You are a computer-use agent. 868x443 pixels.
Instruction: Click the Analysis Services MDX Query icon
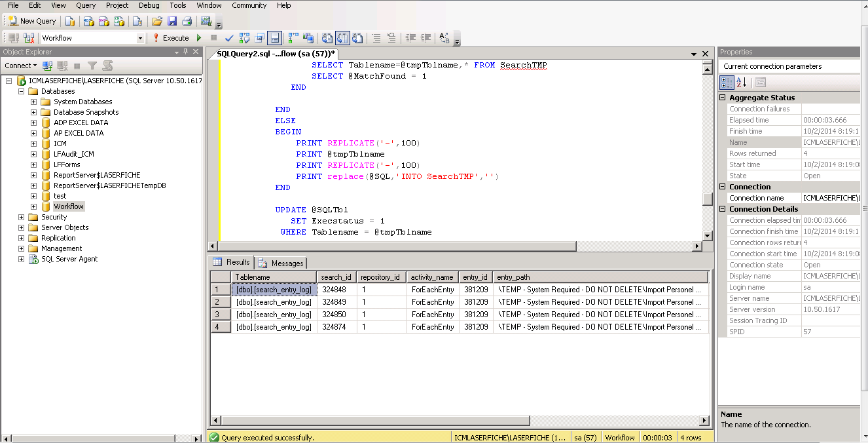tap(89, 21)
